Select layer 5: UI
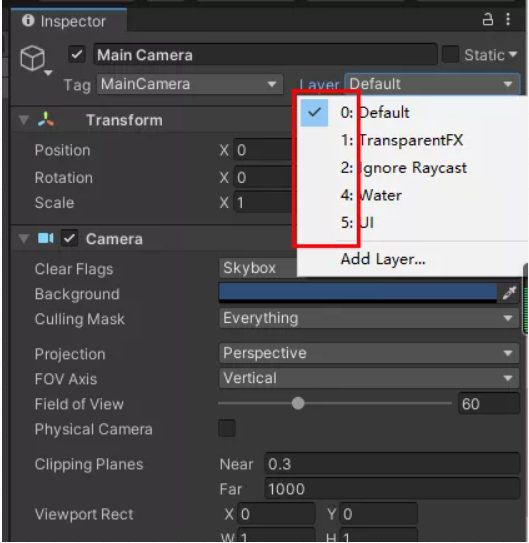The image size is (529, 543). (x=412, y=222)
